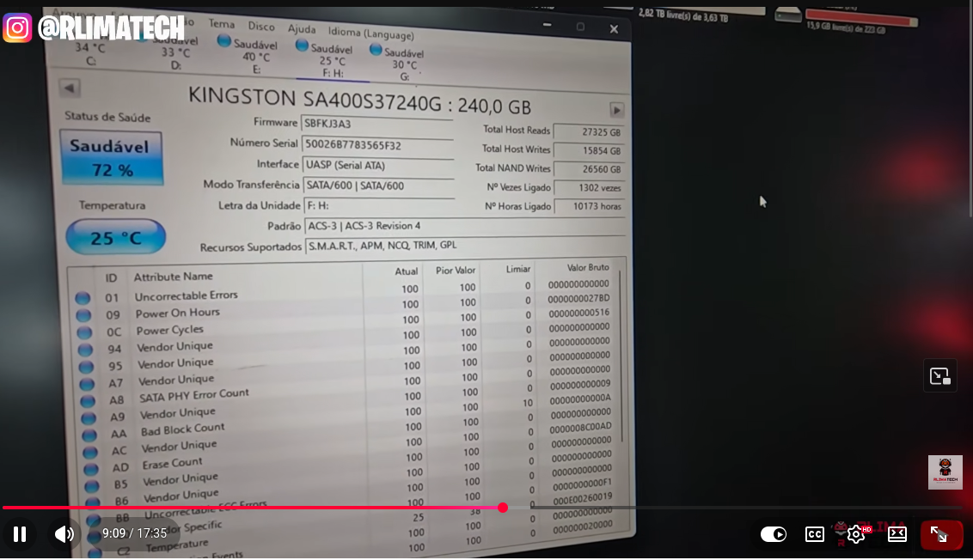
Task: Click the 25 °C temperature button
Action: click(x=116, y=237)
